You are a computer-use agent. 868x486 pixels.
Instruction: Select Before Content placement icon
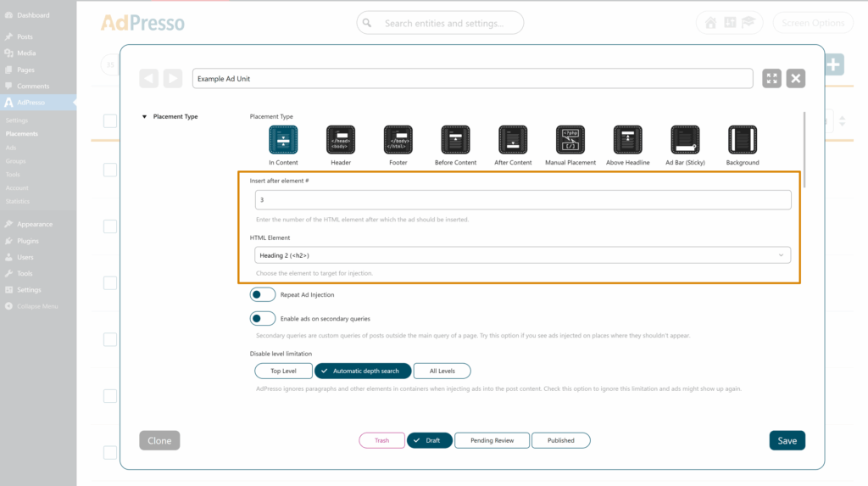[x=455, y=140]
